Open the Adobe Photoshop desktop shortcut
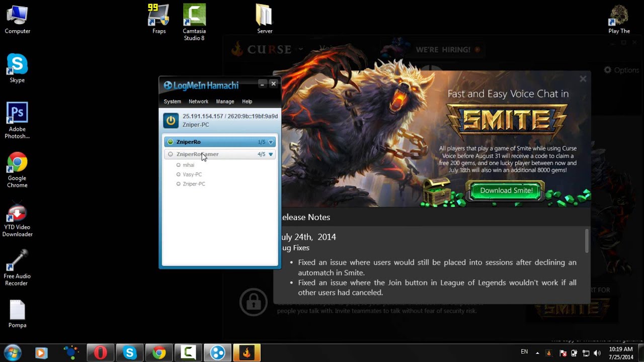This screenshot has width=644, height=362. [x=17, y=121]
